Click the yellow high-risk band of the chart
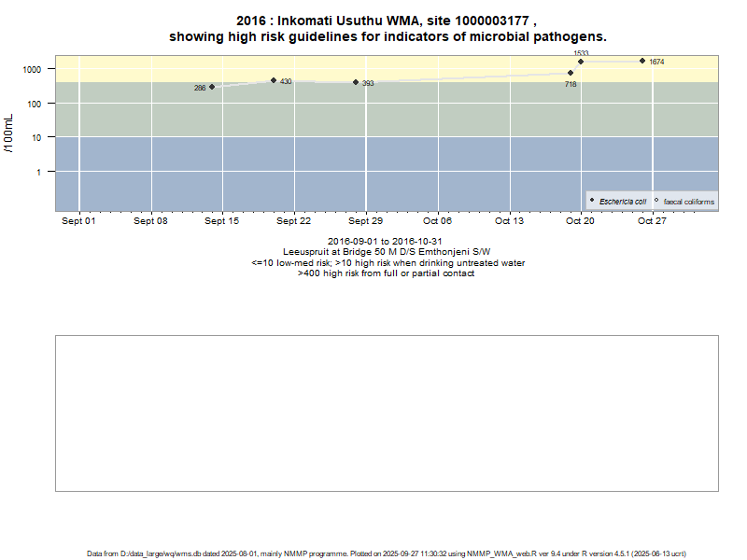The image size is (747, 560). click(x=420, y=65)
